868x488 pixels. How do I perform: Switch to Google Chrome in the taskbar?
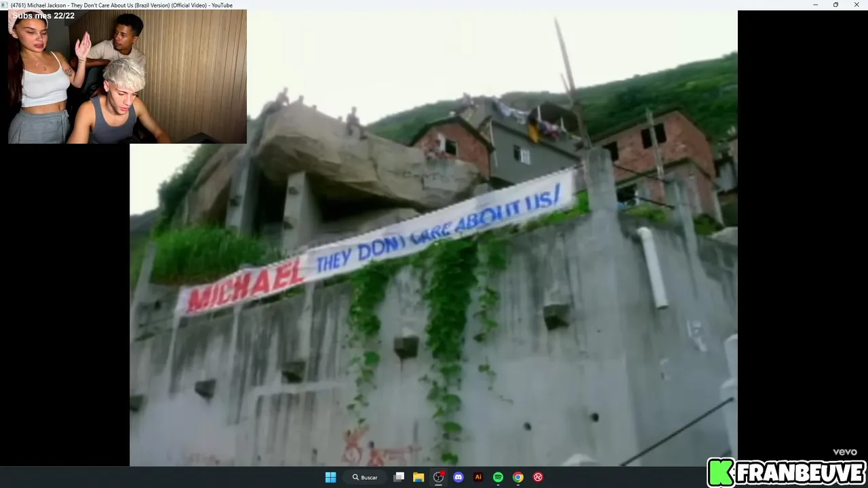click(x=518, y=477)
